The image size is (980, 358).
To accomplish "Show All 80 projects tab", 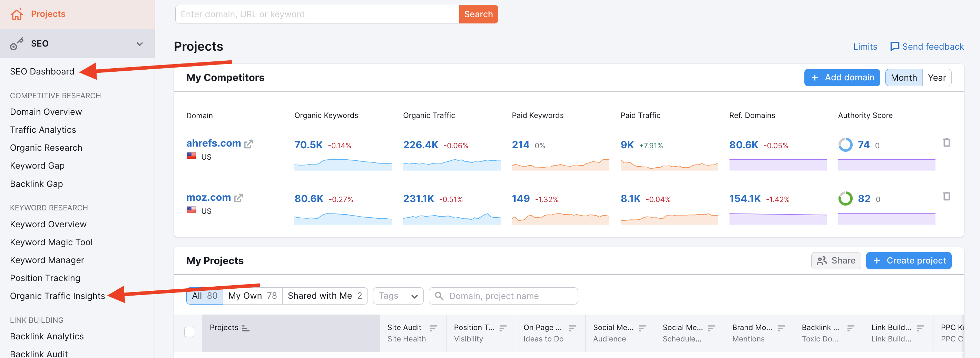I will pyautogui.click(x=205, y=296).
